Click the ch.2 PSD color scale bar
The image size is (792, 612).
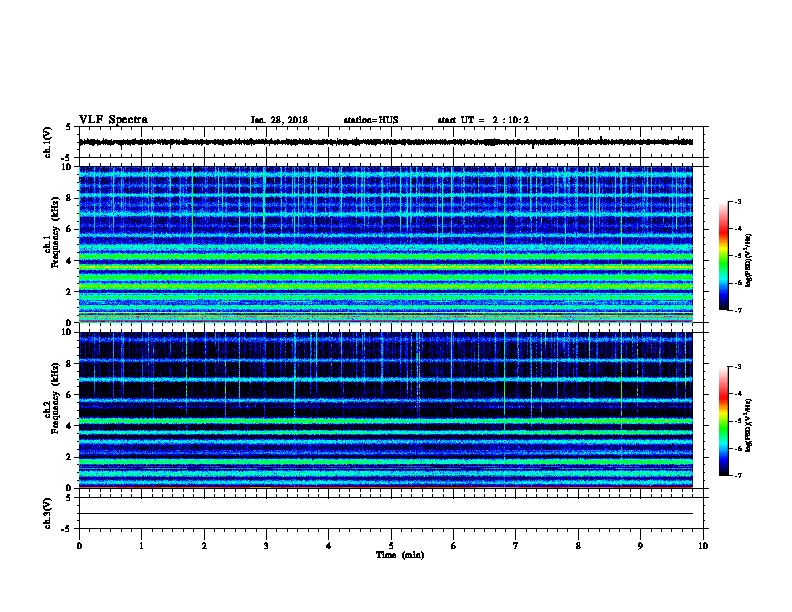pos(724,421)
